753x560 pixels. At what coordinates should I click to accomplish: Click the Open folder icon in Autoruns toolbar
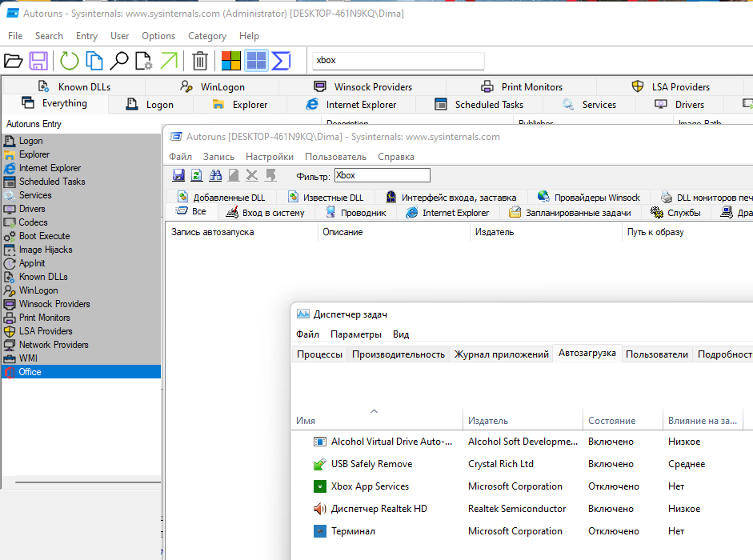[x=14, y=61]
